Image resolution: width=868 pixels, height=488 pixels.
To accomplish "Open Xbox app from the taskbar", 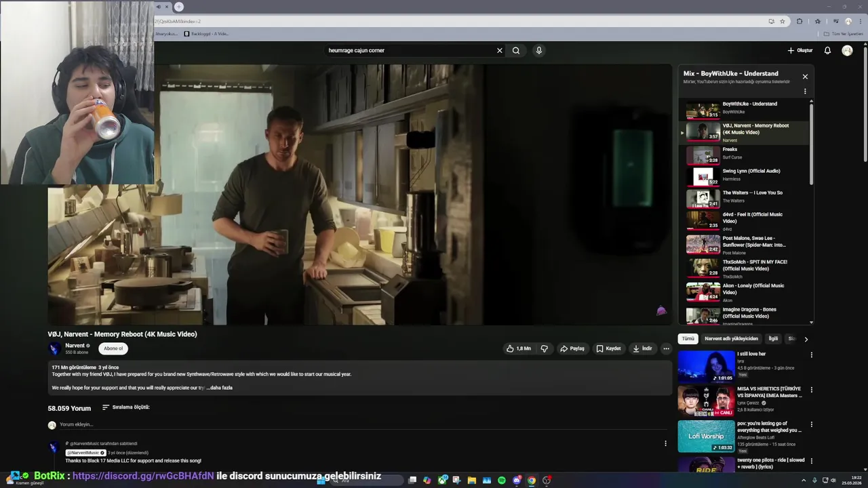I will click(442, 480).
